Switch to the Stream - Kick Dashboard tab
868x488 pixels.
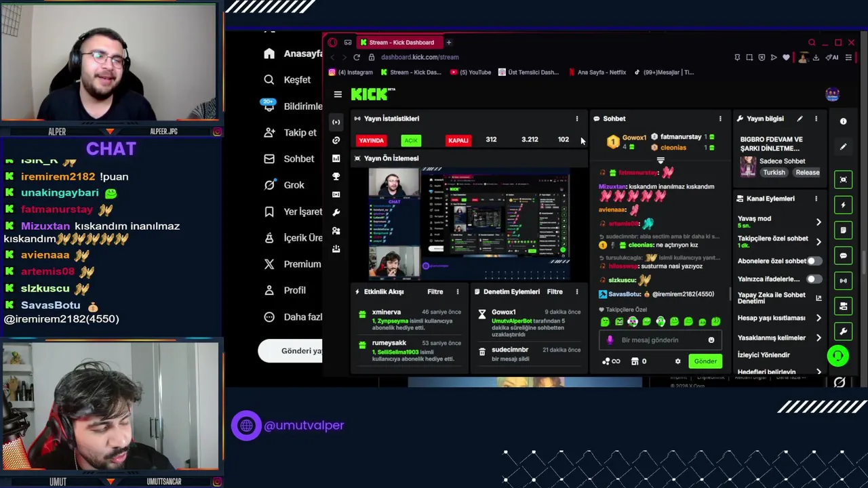[399, 42]
